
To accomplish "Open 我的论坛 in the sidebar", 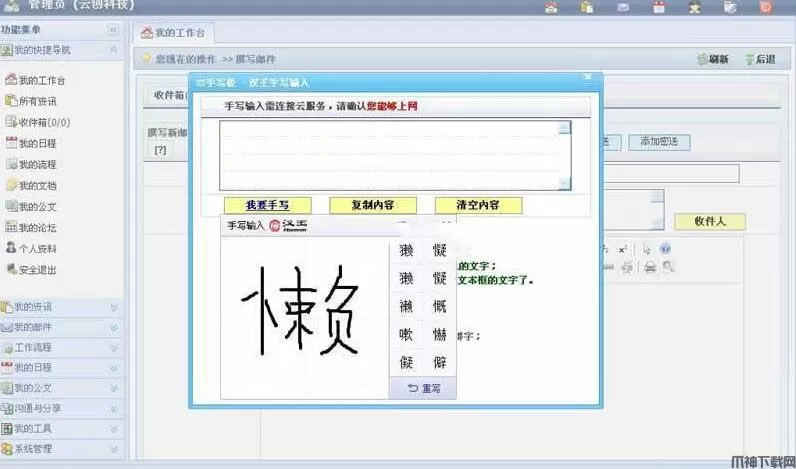I will tap(30, 228).
